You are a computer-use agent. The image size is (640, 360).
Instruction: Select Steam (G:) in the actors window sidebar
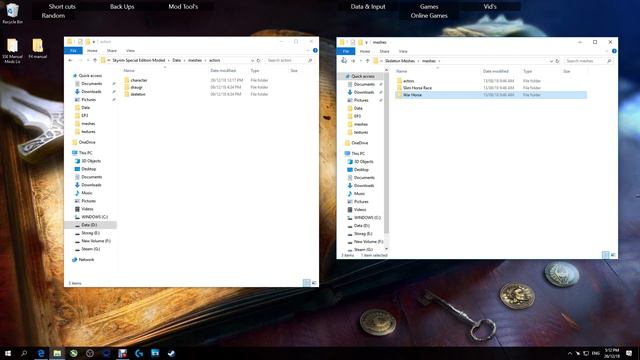90,249
